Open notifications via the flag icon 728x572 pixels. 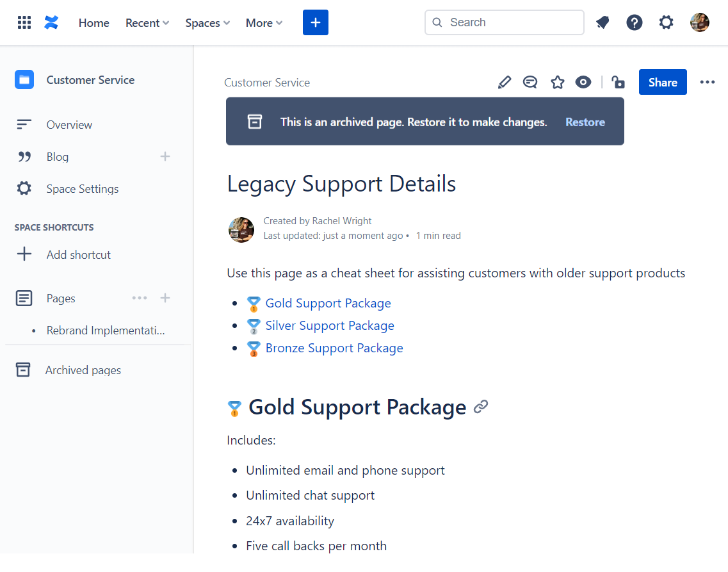(x=602, y=22)
